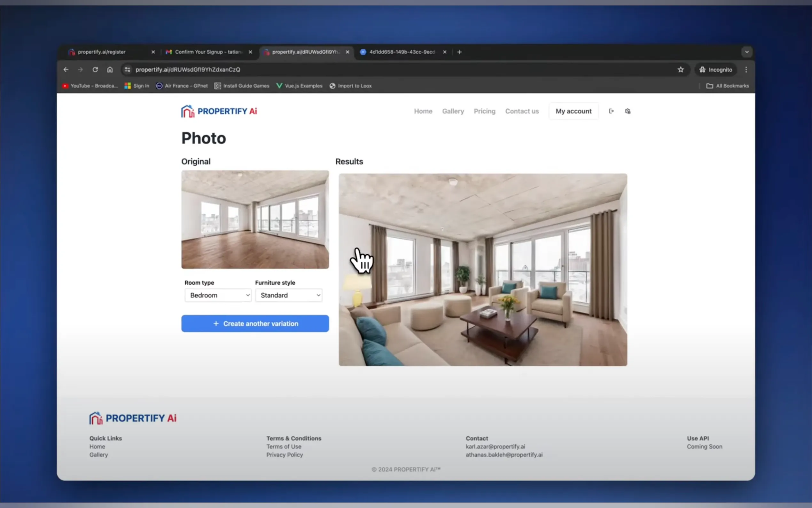Screen dimensions: 812x508
Task: Expand the tab search chevron
Action: [x=746, y=52]
